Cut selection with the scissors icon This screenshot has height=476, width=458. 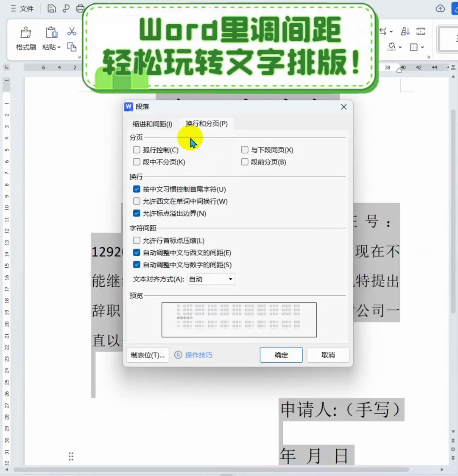tap(71, 32)
